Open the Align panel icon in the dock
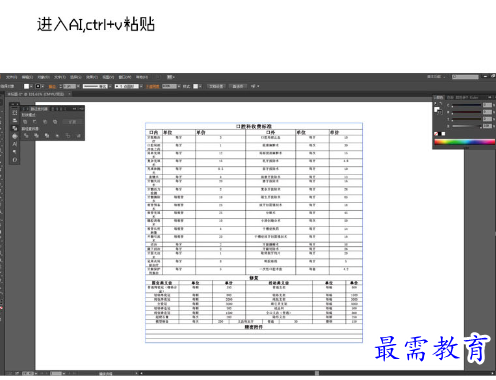496x380 pixels. [x=15, y=120]
